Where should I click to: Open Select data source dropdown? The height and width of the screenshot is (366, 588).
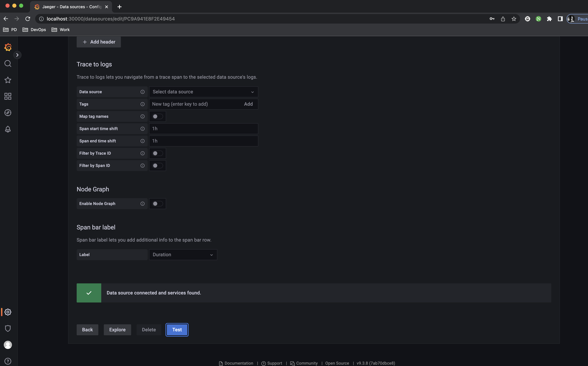pyautogui.click(x=203, y=92)
